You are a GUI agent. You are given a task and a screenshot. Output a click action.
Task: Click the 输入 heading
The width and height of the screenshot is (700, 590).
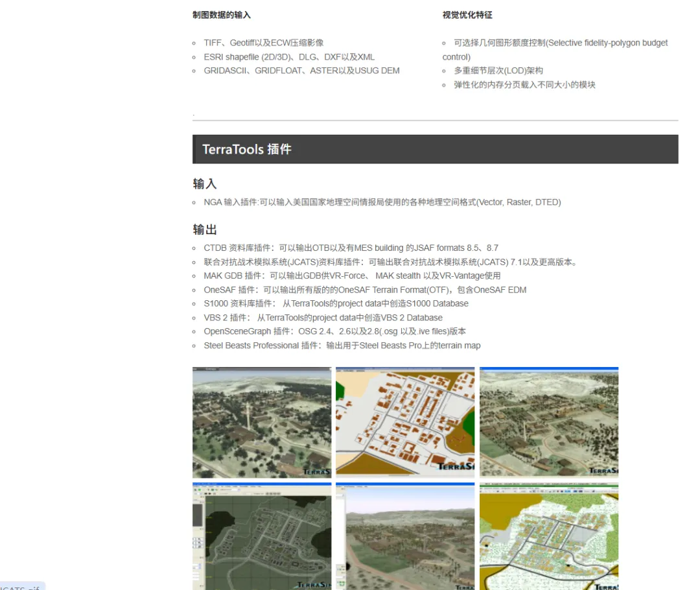[x=205, y=183]
